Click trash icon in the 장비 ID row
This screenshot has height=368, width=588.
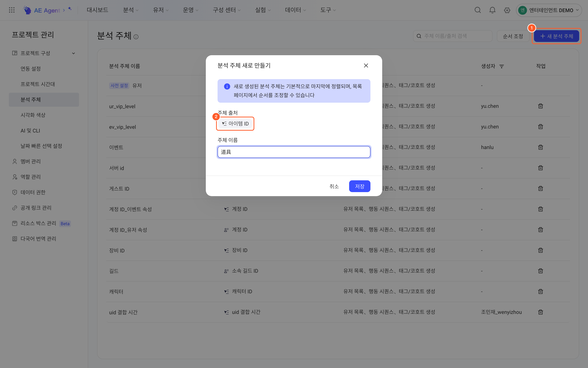pos(540,250)
